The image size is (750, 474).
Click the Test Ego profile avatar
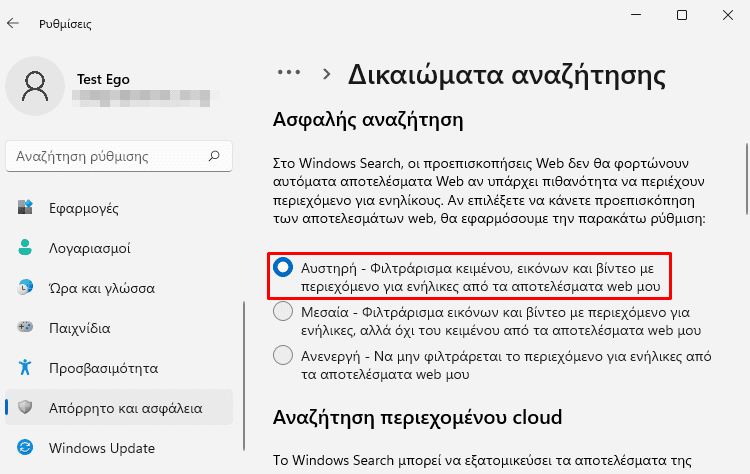36,86
